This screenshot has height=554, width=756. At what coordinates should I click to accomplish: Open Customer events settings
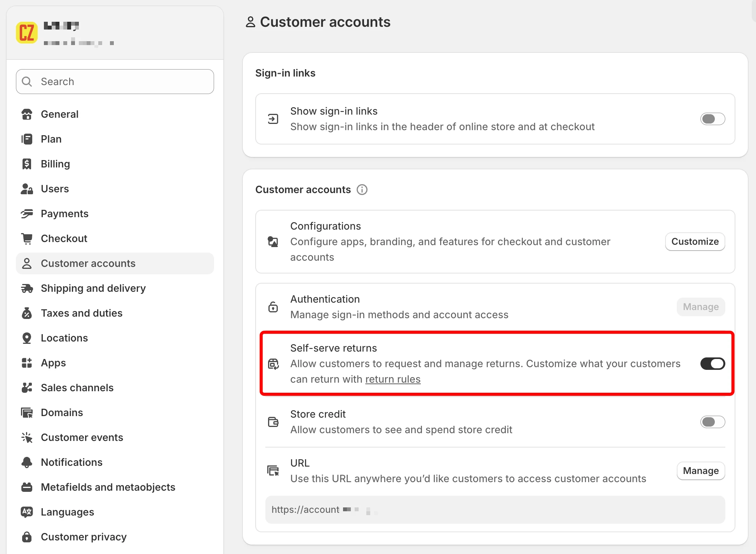point(115,437)
